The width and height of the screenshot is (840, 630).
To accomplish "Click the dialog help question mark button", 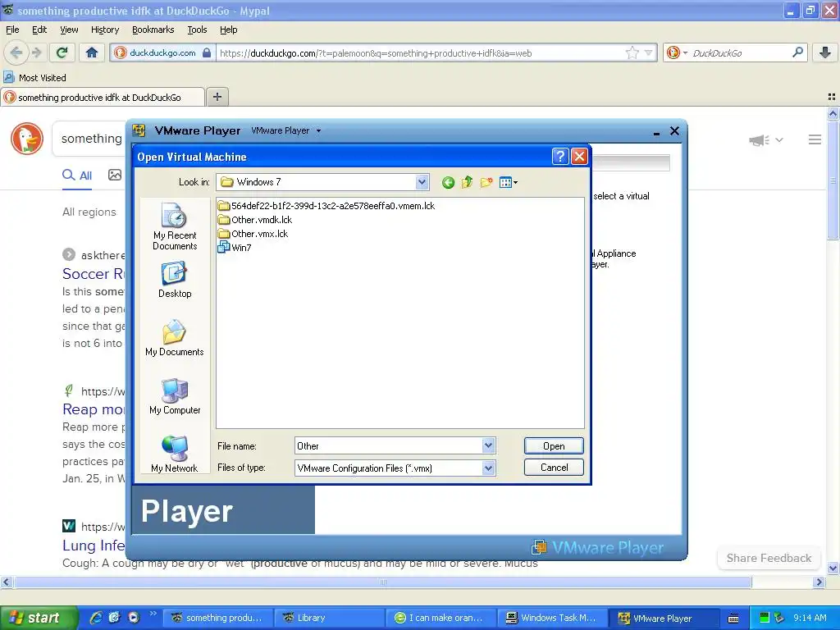I will [559, 157].
